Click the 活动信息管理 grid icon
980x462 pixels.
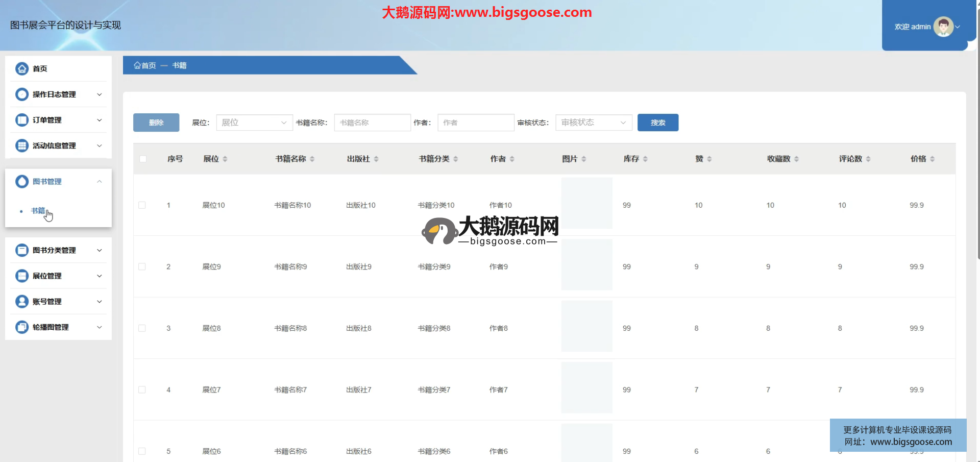(22, 145)
